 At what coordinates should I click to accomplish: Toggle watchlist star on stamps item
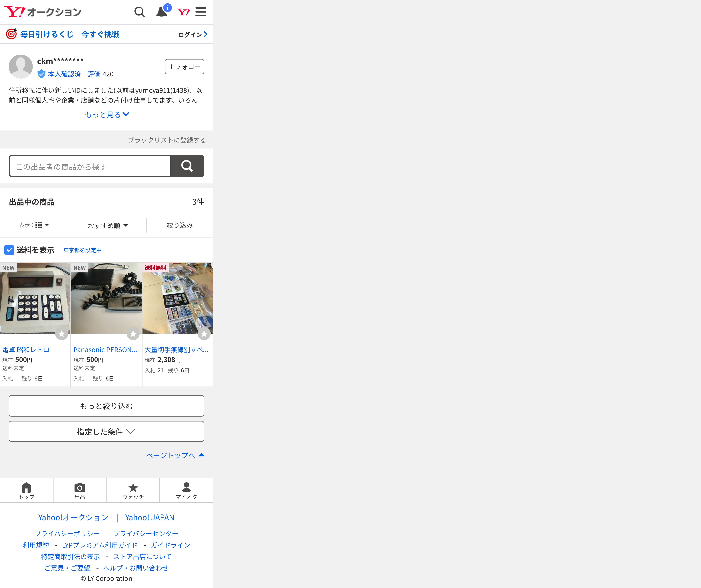click(x=204, y=334)
